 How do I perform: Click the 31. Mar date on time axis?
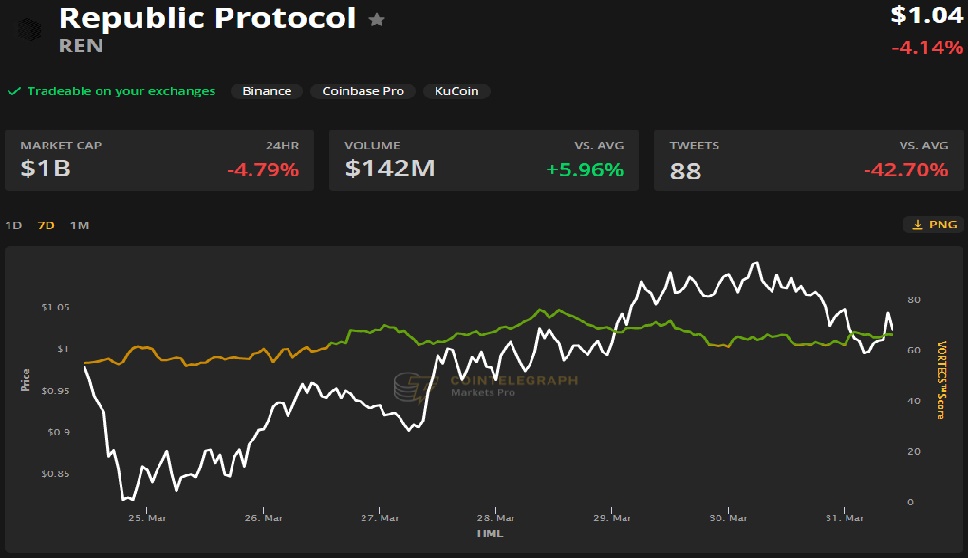tap(845, 518)
